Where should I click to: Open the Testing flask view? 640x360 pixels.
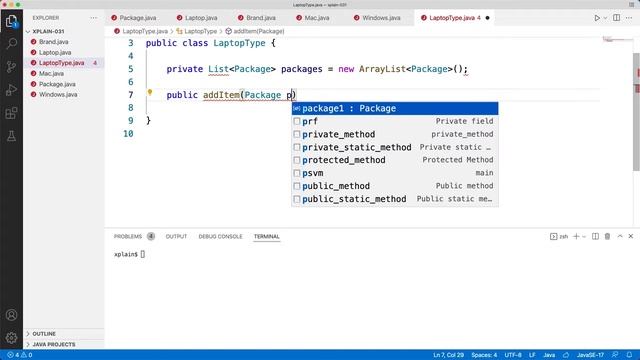tap(11, 136)
